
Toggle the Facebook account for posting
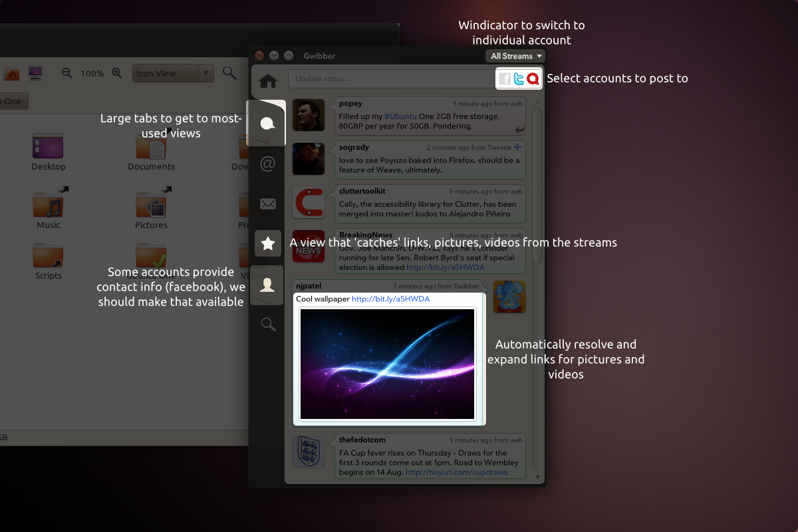point(505,79)
